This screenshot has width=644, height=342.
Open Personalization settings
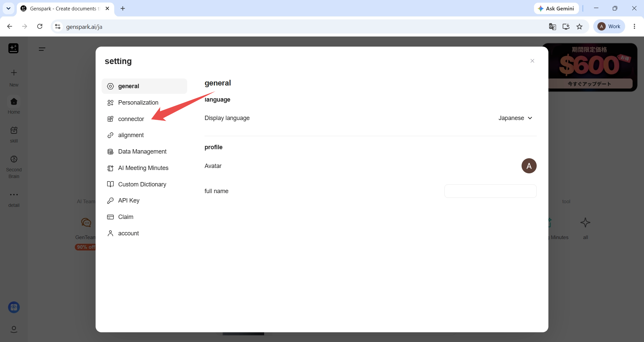[x=144, y=103]
